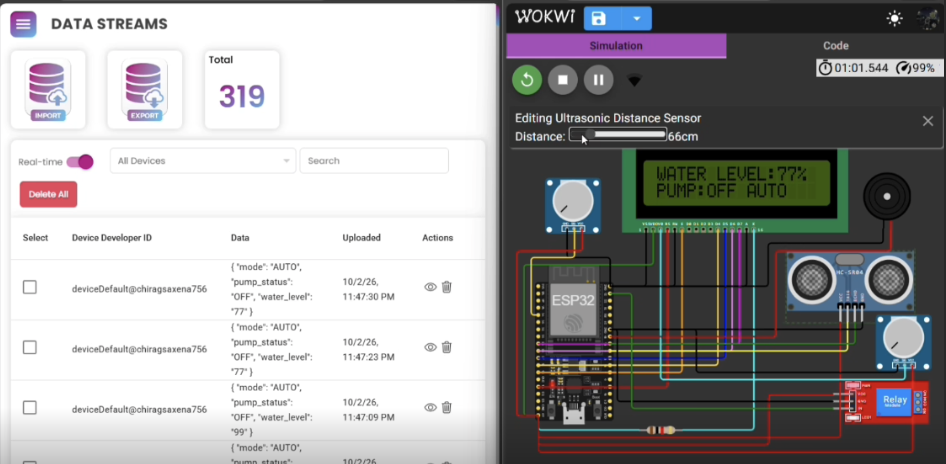The image size is (946, 464).
Task: Click the potentiometer above the relay
Action: [903, 343]
